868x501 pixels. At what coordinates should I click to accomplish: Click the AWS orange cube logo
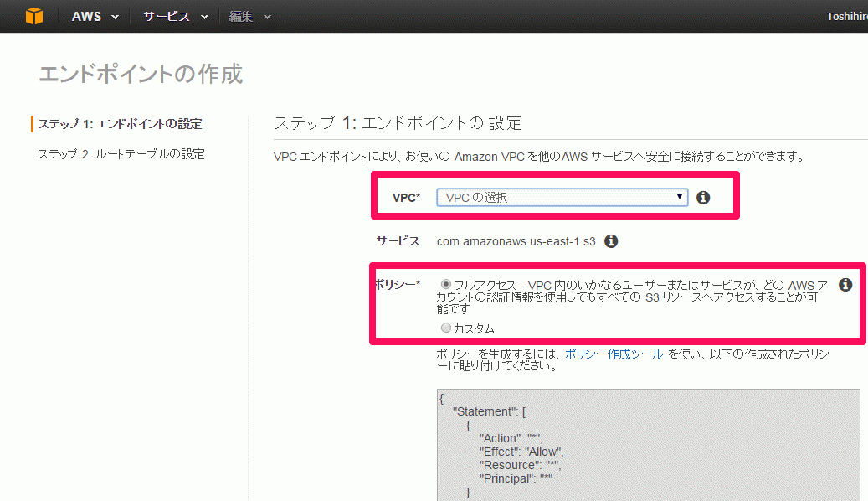(x=34, y=16)
